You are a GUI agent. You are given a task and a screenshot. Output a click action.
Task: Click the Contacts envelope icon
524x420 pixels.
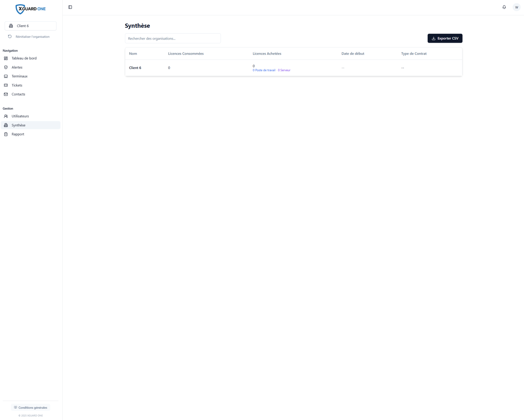tap(6, 94)
